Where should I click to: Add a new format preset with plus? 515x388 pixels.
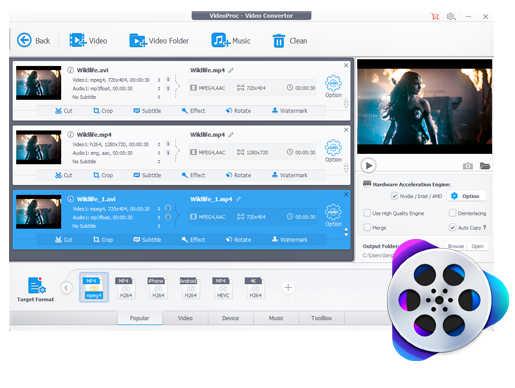288,287
